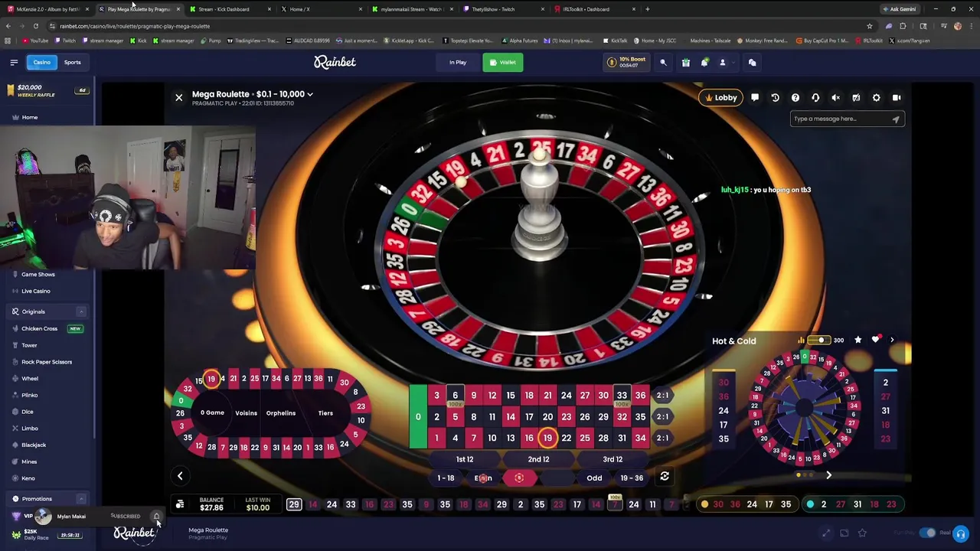Expand the Promotions section
The width and height of the screenshot is (980, 551).
point(81,499)
